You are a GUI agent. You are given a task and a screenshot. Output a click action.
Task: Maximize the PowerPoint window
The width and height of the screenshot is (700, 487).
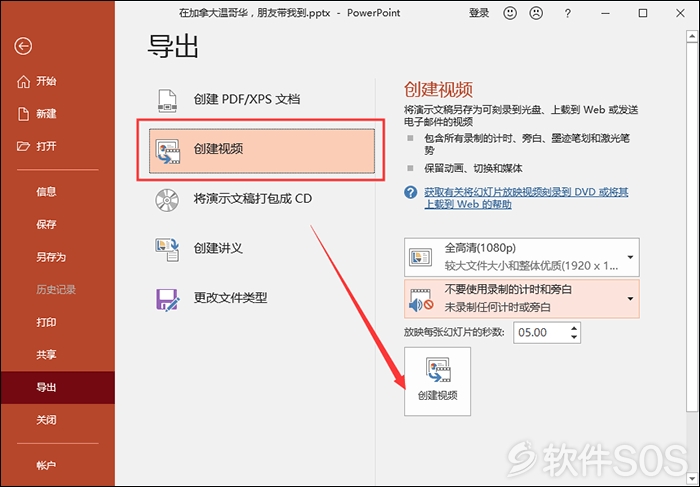click(x=643, y=13)
